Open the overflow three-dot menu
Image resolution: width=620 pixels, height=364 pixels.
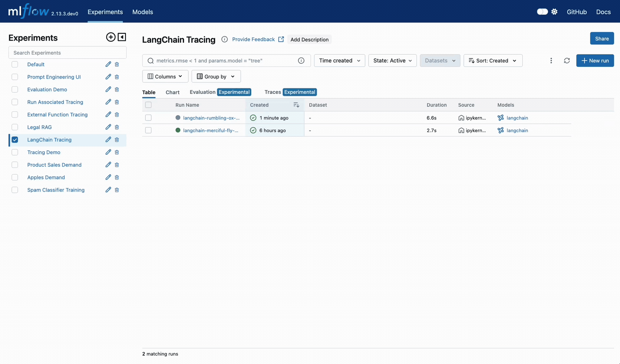551,61
